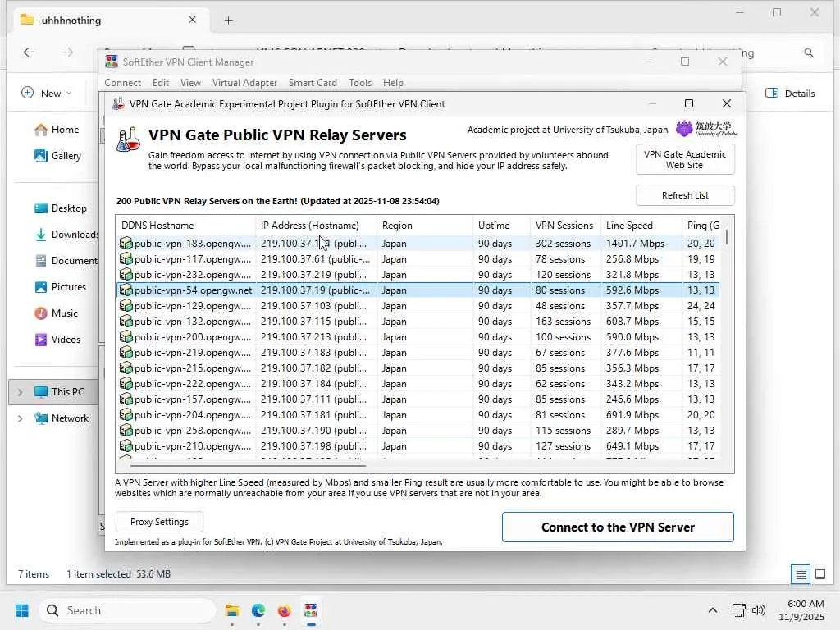
Task: Open Microsoft Edge from the taskbar
Action: point(258,610)
